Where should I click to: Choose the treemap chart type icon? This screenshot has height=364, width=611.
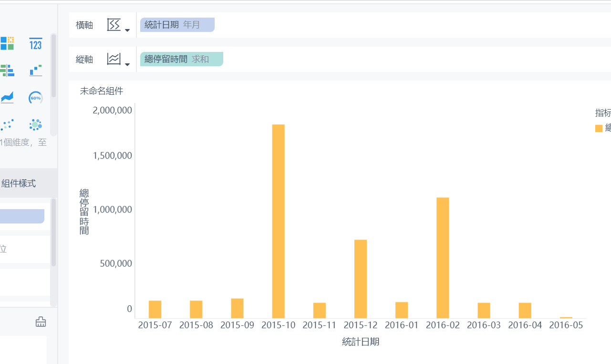(x=7, y=43)
